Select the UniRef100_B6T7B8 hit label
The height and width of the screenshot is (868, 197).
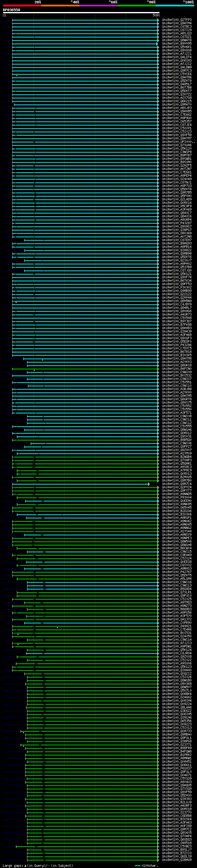click(x=176, y=88)
